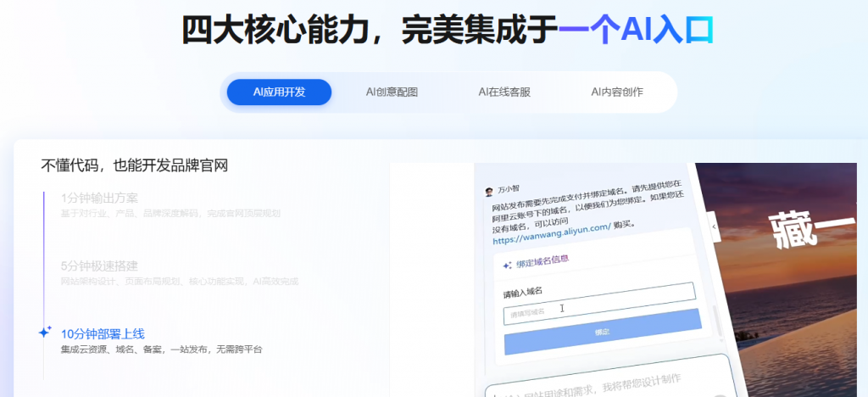
Task: Select the 10分钟部署上线 step
Action: tap(108, 333)
